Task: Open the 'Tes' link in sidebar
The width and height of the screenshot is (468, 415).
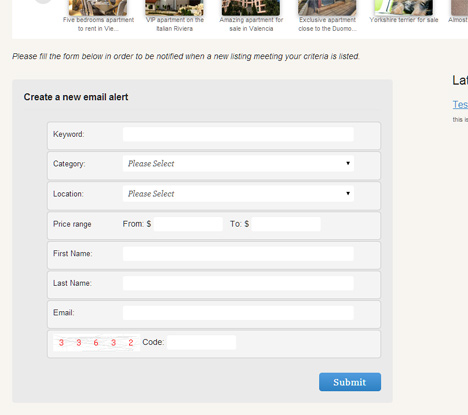Action: (460, 105)
